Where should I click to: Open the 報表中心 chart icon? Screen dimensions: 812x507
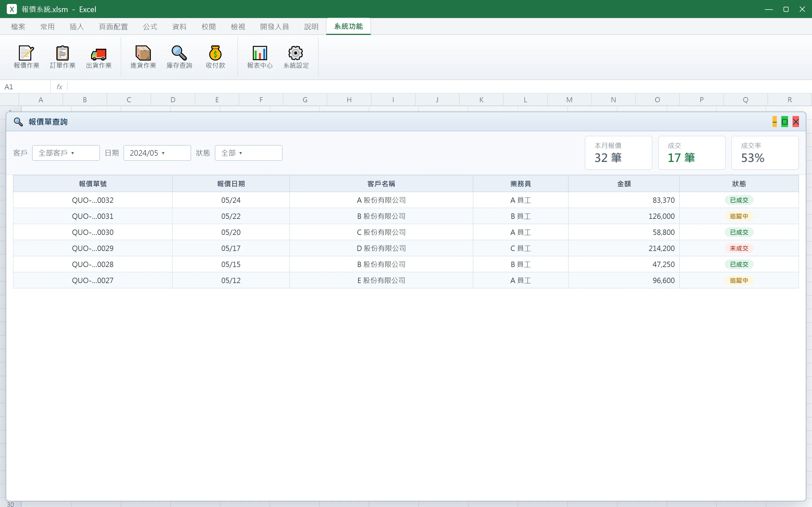(260, 57)
